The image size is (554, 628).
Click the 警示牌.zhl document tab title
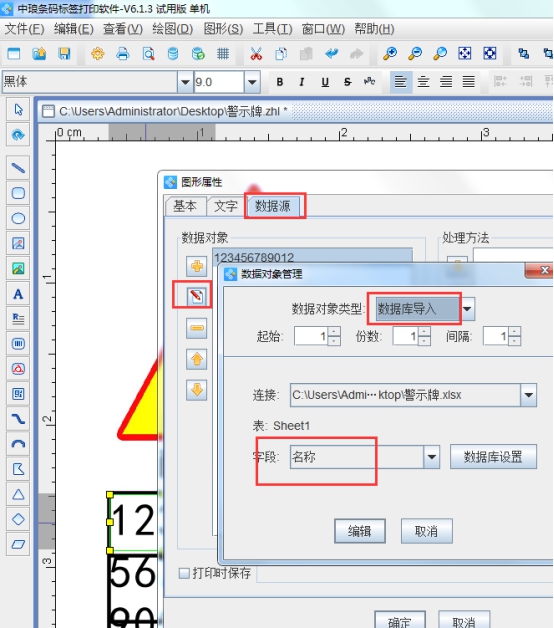click(x=173, y=111)
